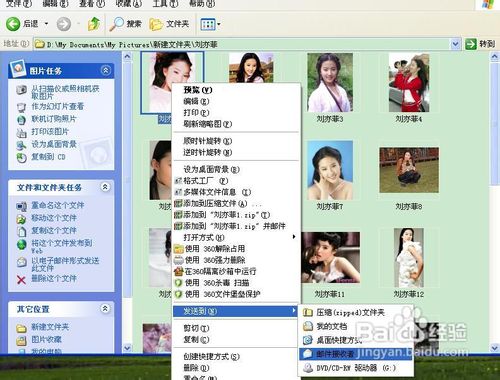Choose 使用 360文件堡垒保护 entry
Image resolution: width=500 pixels, height=380 pixels.
236,294
